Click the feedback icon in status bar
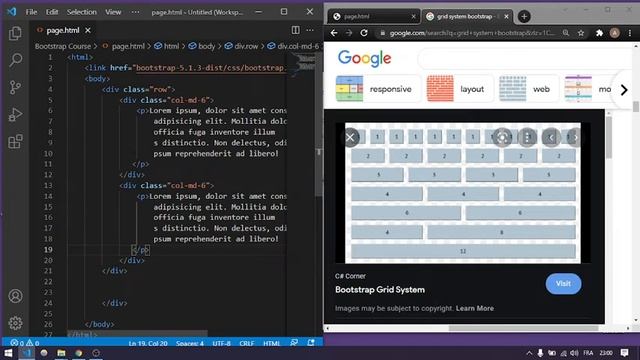 click(294, 343)
